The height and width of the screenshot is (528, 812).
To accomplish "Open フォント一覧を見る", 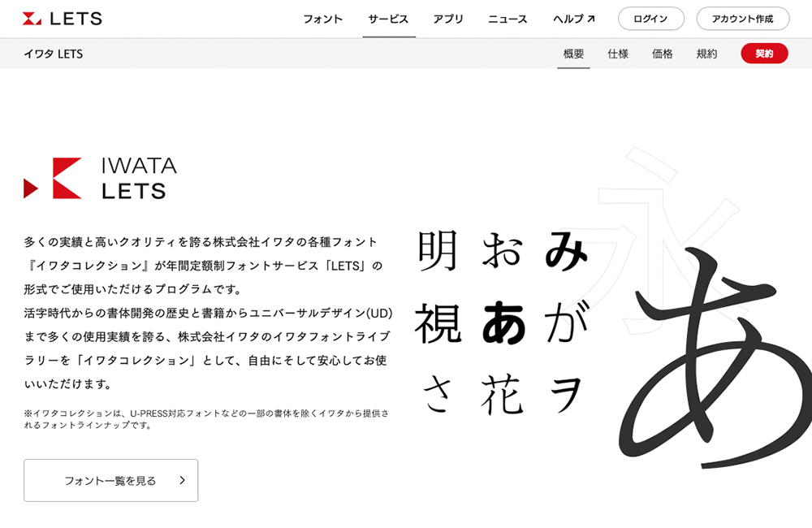I will pyautogui.click(x=110, y=480).
